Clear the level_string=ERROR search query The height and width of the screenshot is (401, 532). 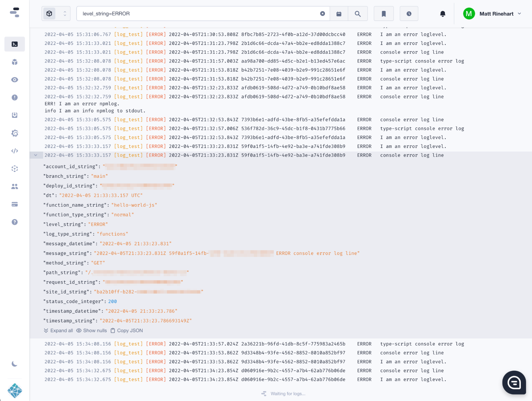322,14
